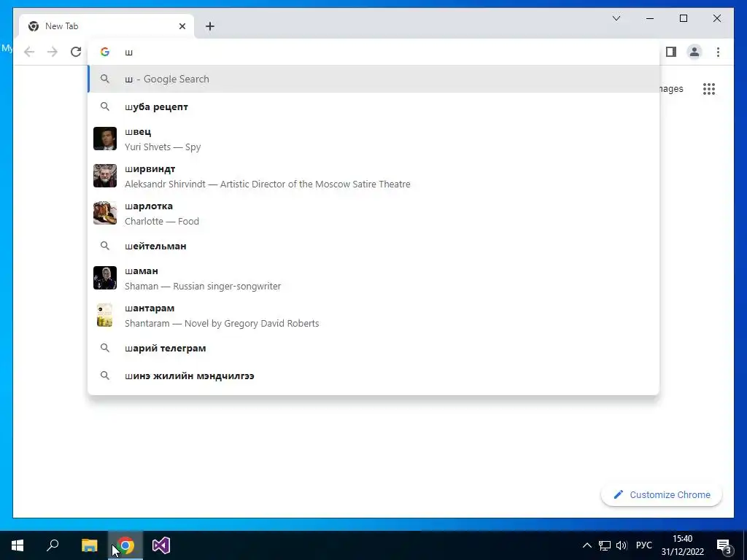Screen dimensions: 747x560
Task: Click the Customize Chrome button
Action: click(x=661, y=495)
